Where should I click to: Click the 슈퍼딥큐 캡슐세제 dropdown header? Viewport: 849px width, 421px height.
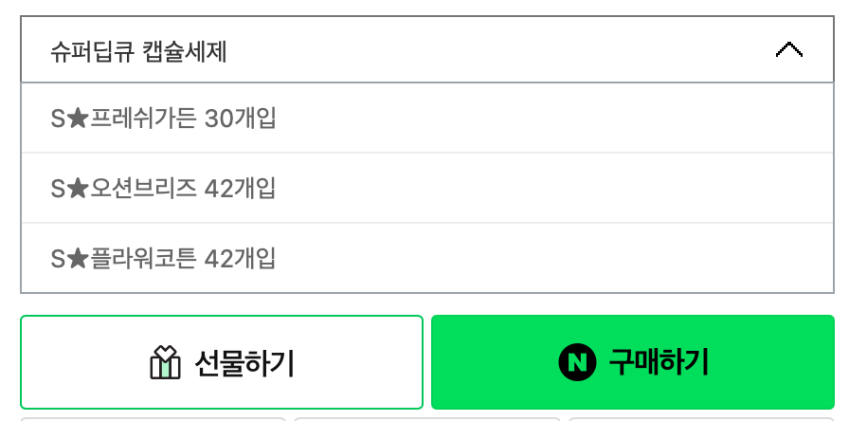point(139,51)
